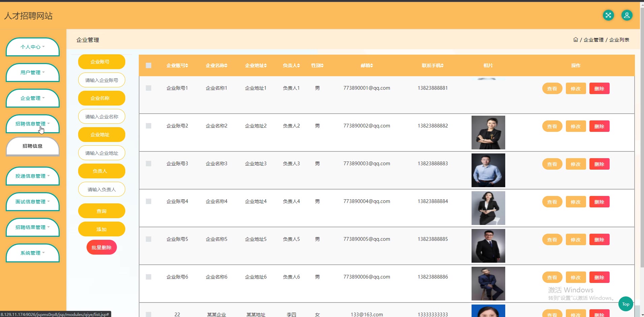
Task: Select the 企业名称3 cell
Action: 217,164
